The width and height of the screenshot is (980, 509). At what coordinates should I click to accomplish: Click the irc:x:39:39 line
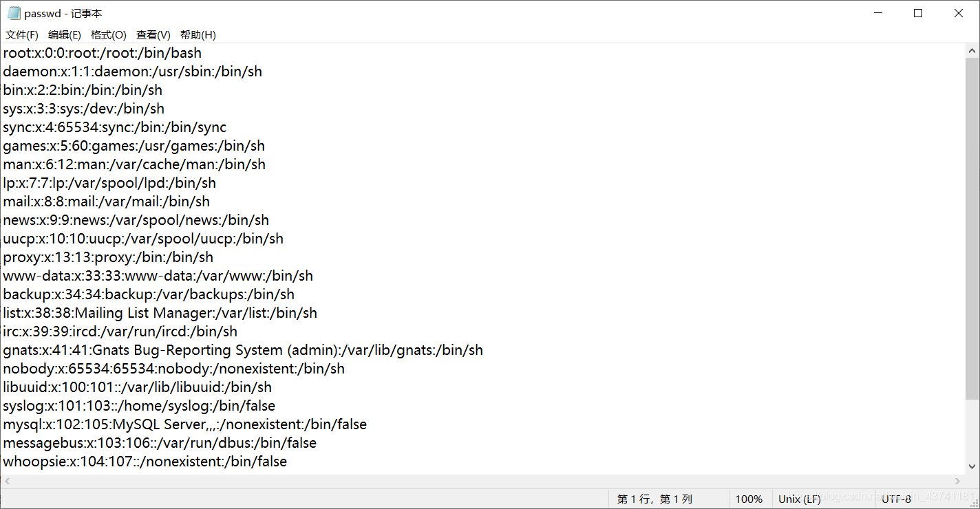(x=120, y=332)
